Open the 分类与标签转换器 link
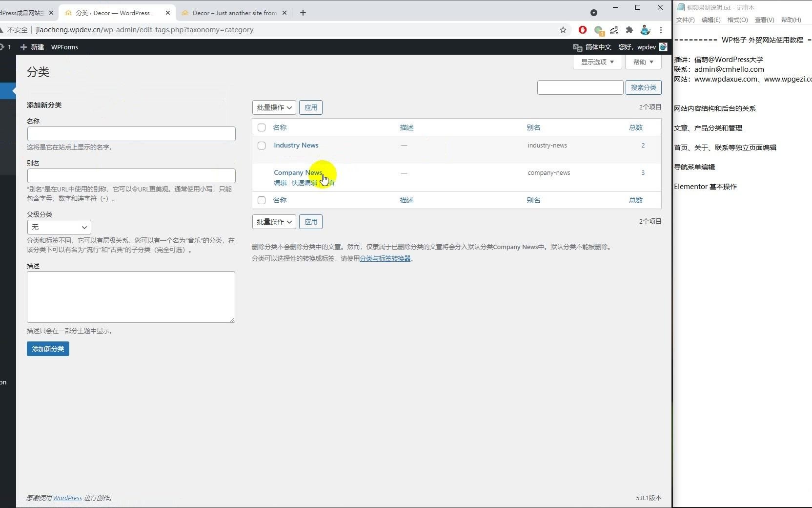 [x=385, y=258]
